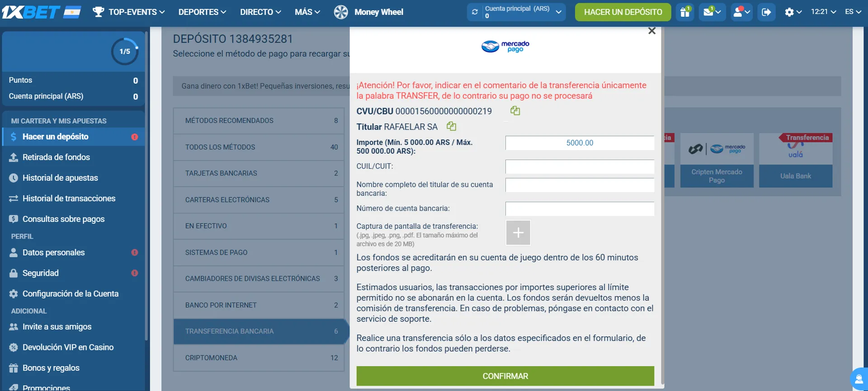Expand the 12:21 time dropdown
The width and height of the screenshot is (868, 391).
[x=823, y=12]
